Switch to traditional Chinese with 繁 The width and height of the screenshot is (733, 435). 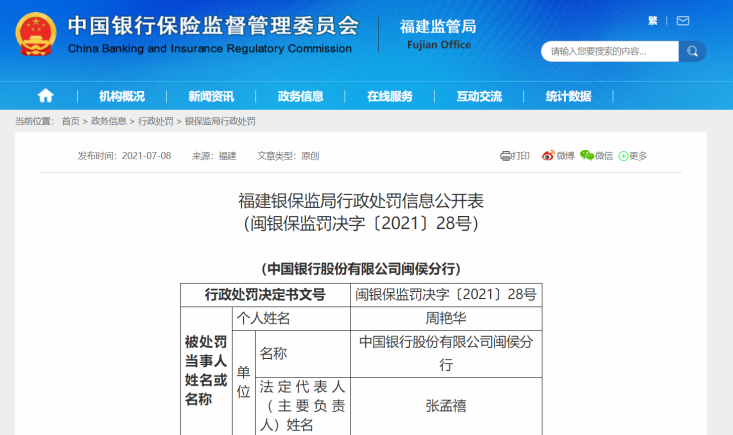click(653, 21)
